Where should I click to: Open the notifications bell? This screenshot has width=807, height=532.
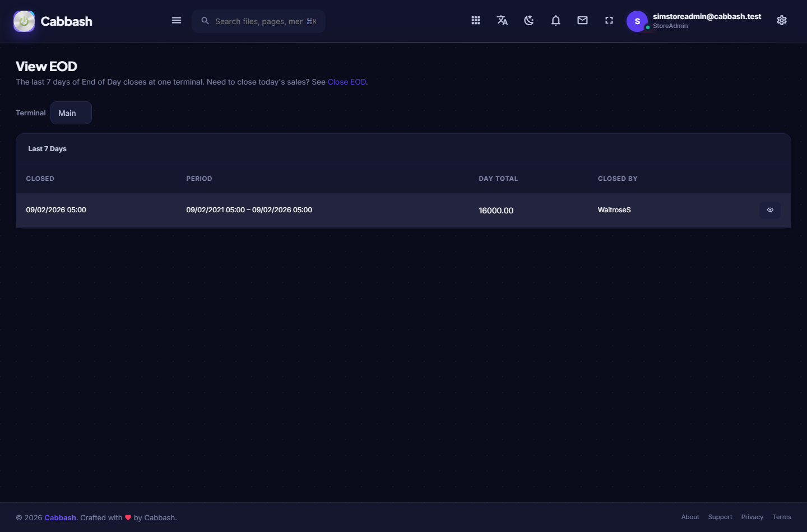556,21
